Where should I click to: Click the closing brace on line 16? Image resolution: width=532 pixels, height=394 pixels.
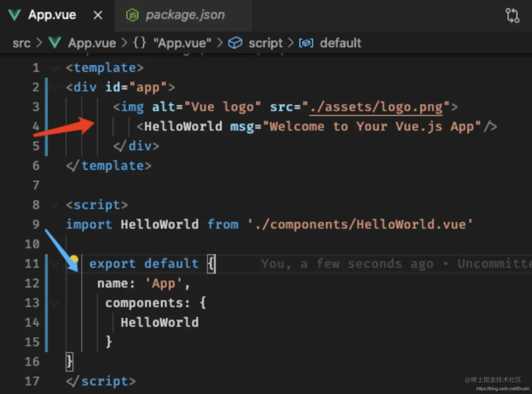click(x=70, y=362)
